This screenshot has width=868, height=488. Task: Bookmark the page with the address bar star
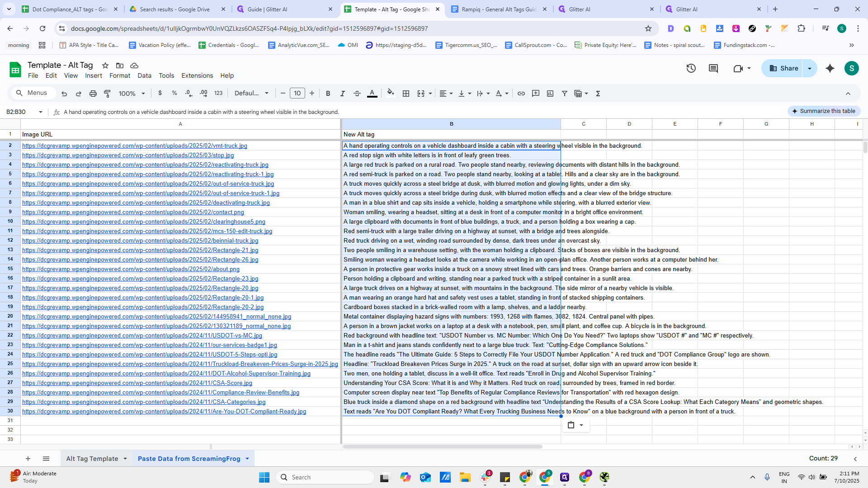click(x=648, y=28)
